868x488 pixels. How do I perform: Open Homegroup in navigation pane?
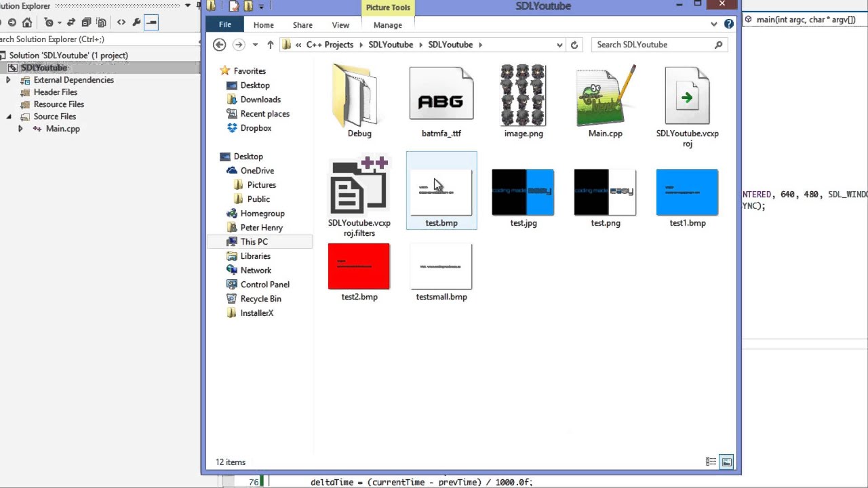262,213
